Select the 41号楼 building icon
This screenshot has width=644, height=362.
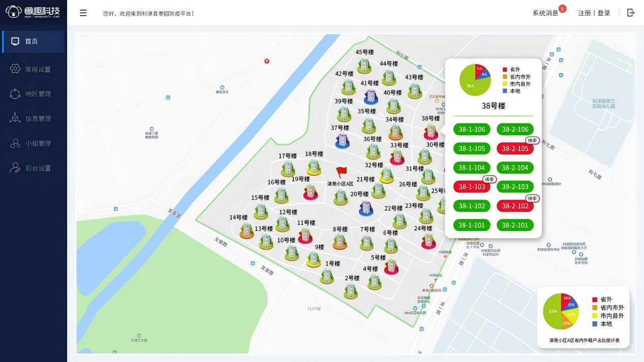(x=371, y=96)
